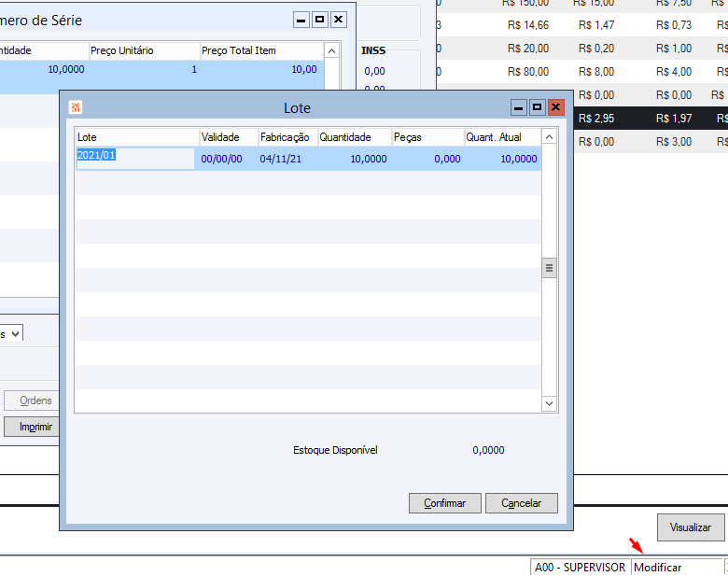The width and height of the screenshot is (728, 576).
Task: Select the R$ 14,66 cell
Action: pyautogui.click(x=528, y=25)
